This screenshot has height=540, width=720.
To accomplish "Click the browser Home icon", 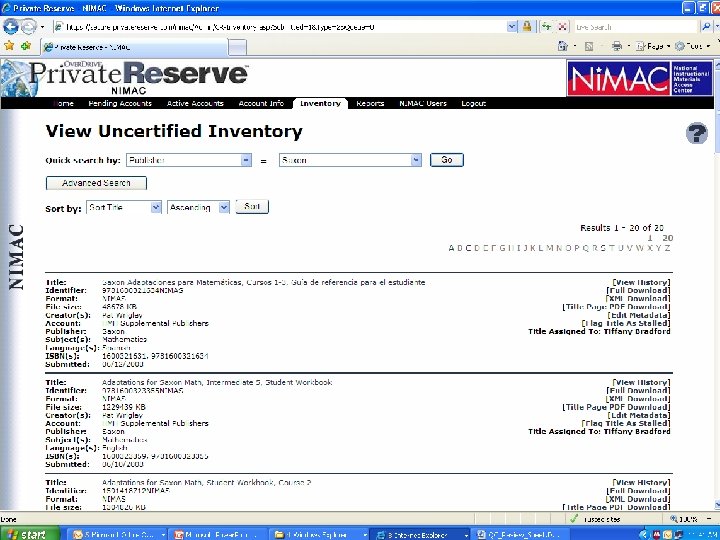I will [x=562, y=46].
